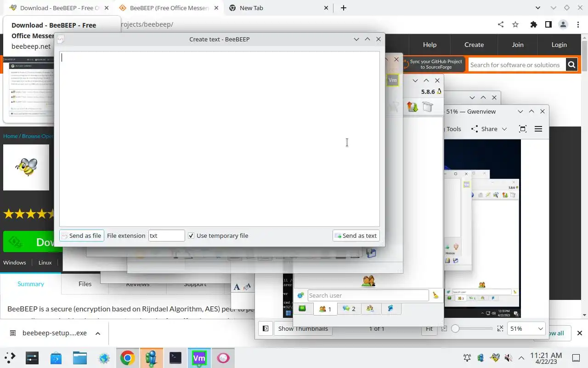
Task: Click Login on SourceForge
Action: pyautogui.click(x=559, y=45)
